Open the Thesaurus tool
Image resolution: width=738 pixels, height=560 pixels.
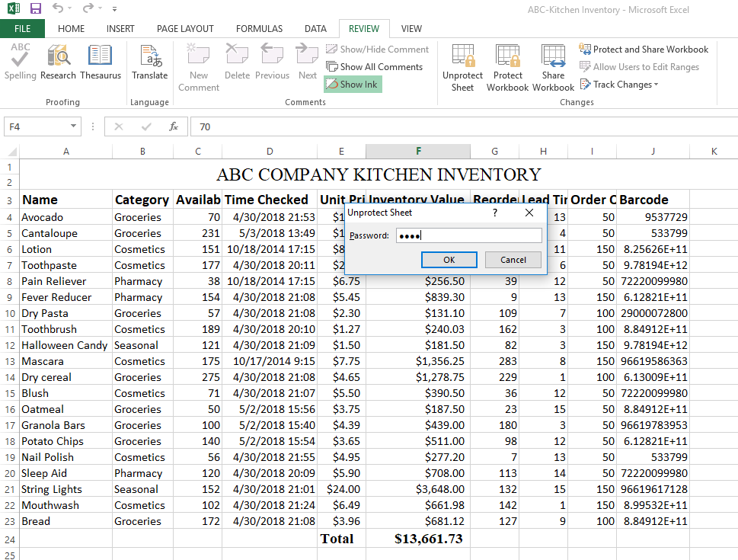click(x=100, y=62)
